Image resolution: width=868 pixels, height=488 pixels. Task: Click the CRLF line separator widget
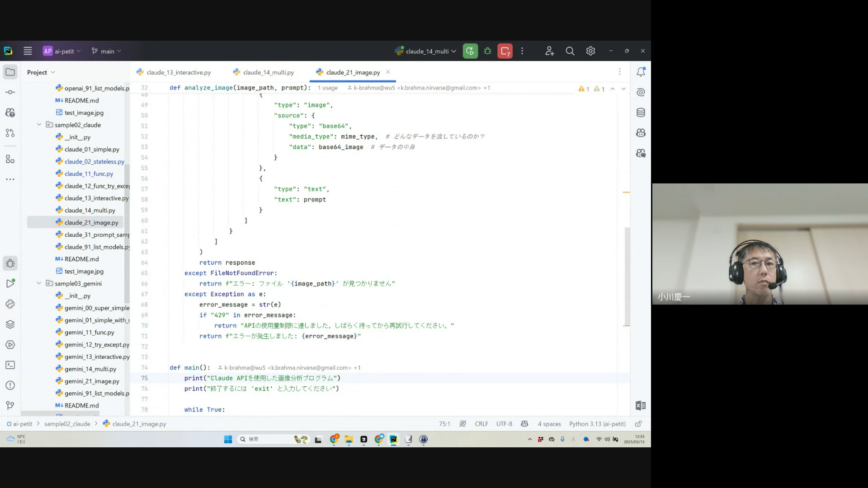(481, 424)
